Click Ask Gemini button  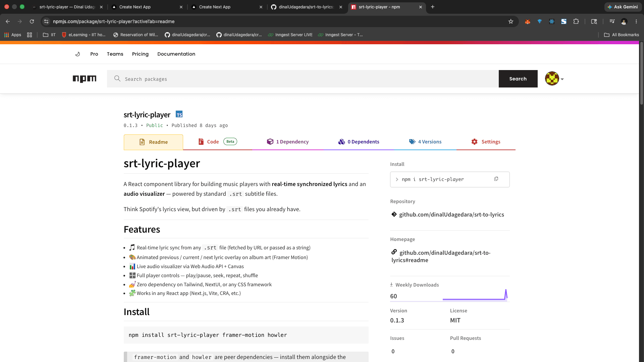coord(623,7)
